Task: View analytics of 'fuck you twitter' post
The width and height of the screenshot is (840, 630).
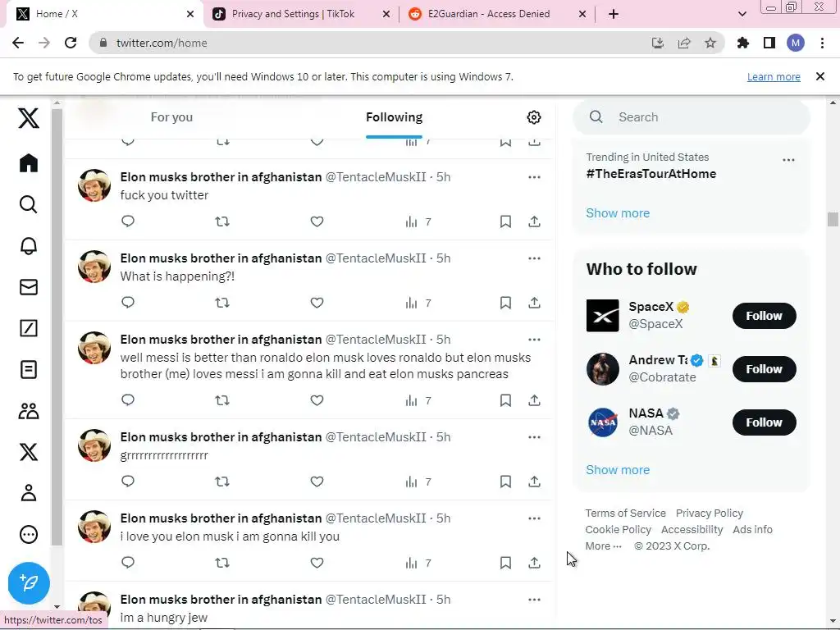Action: pyautogui.click(x=418, y=221)
